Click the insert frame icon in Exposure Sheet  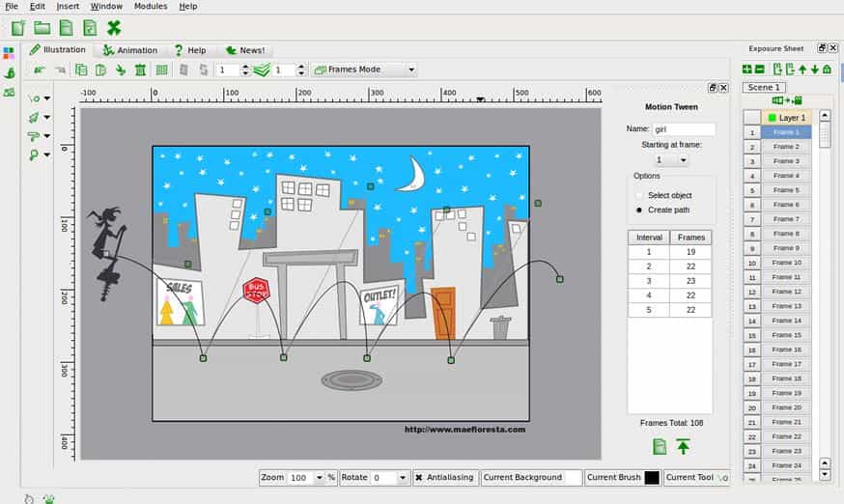click(x=777, y=70)
